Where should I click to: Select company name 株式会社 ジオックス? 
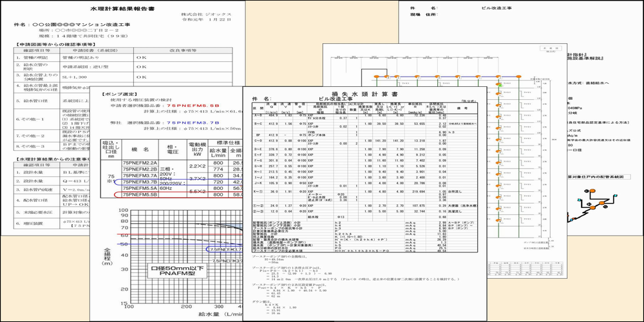coord(207,14)
